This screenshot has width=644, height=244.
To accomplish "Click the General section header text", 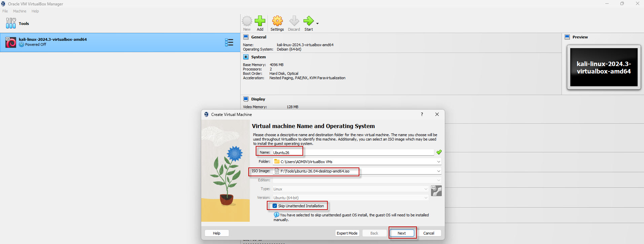I will click(259, 37).
